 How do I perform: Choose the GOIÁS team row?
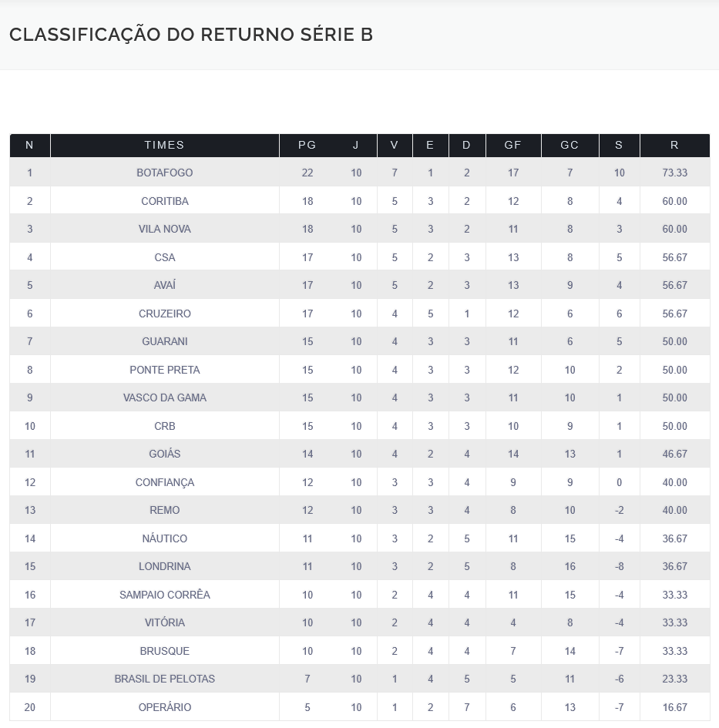tap(164, 454)
